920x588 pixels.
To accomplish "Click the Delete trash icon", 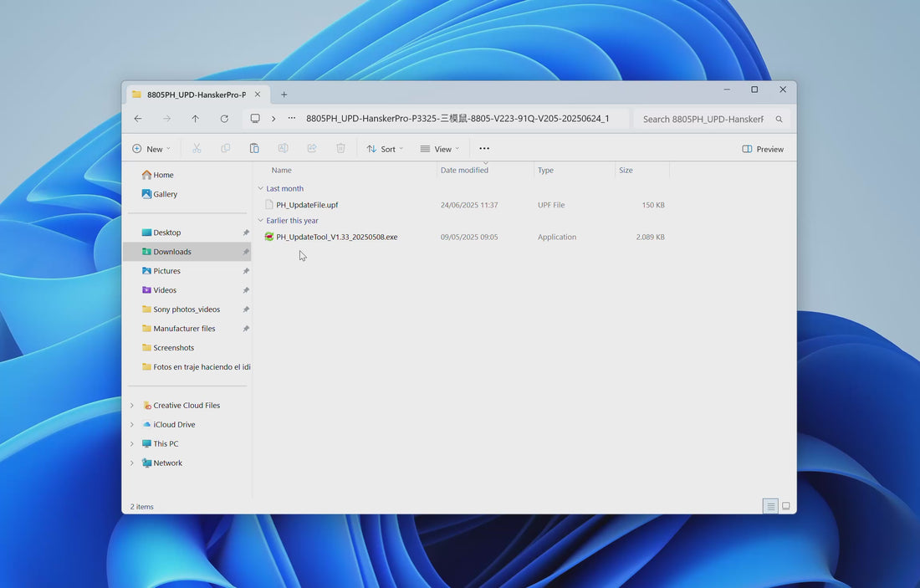I will tap(340, 149).
